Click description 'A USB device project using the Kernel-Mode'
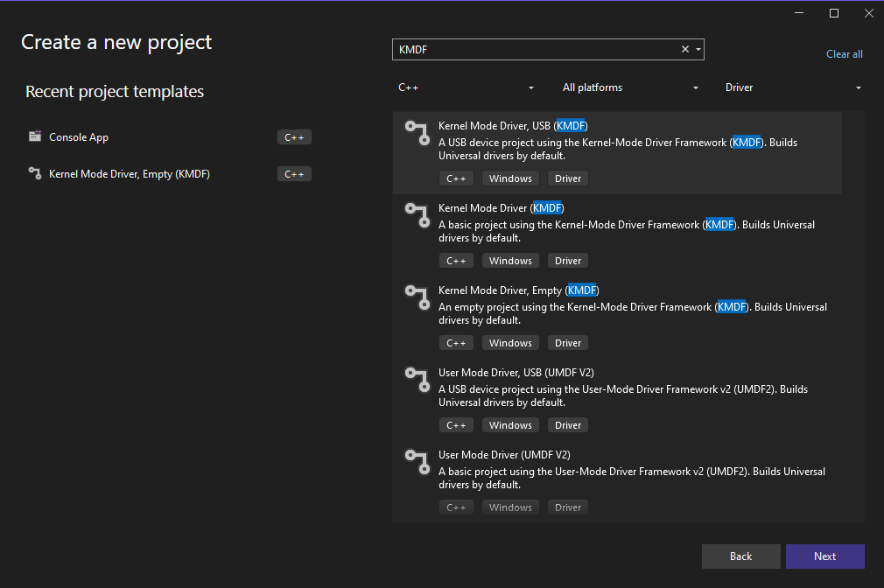 pos(617,149)
